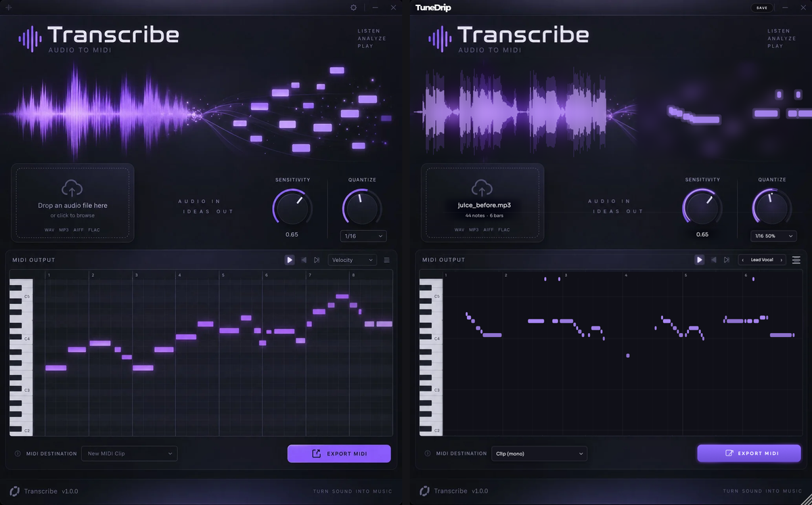This screenshot has height=505, width=812.
Task: Click LISTEN text in left window header
Action: pos(369,31)
